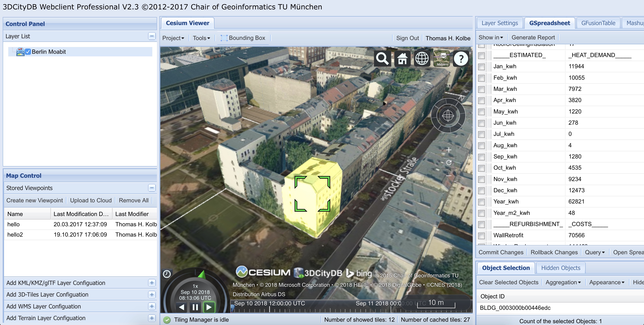Check the Jan_kwh row checkbox

(481, 67)
